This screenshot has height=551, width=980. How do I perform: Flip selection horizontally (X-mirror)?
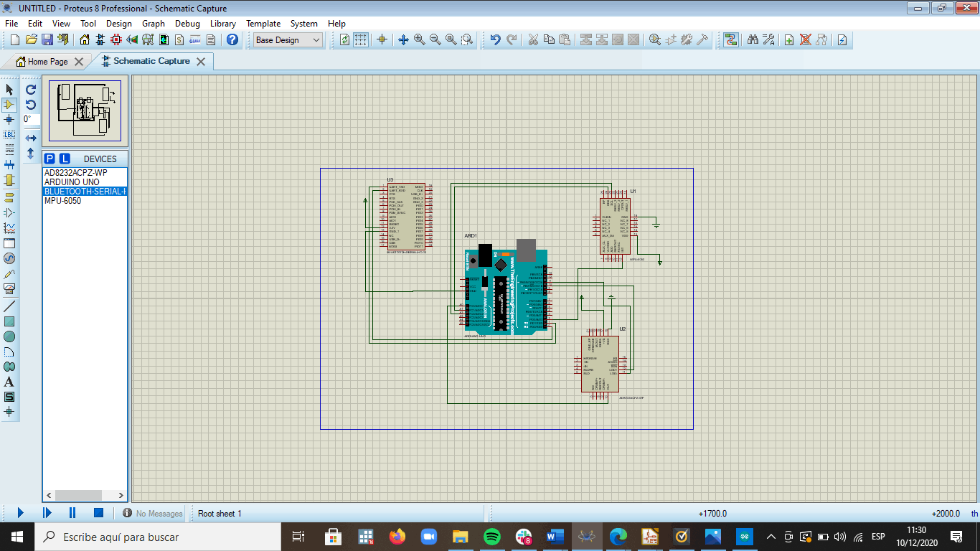pos(31,138)
